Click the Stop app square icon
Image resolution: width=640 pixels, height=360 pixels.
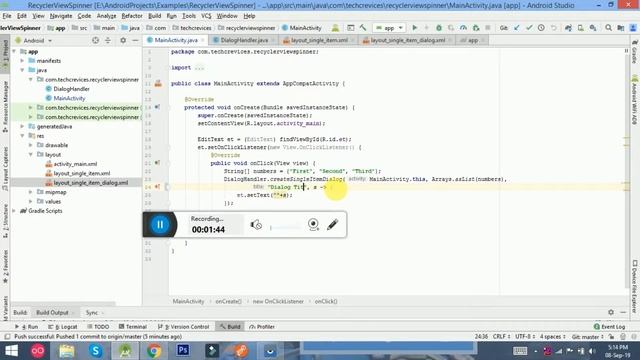click(488, 28)
